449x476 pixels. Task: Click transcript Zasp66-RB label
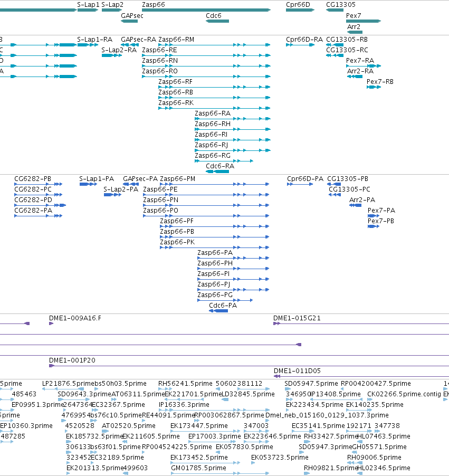[176, 92]
